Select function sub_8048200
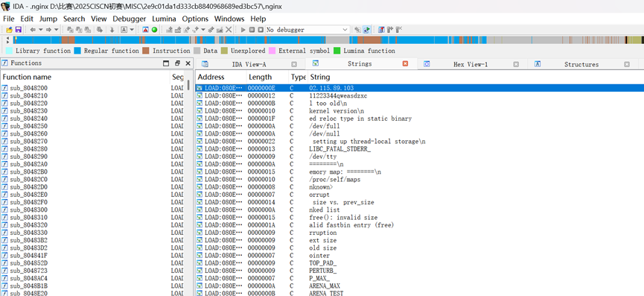The image size is (644, 296). [29, 88]
